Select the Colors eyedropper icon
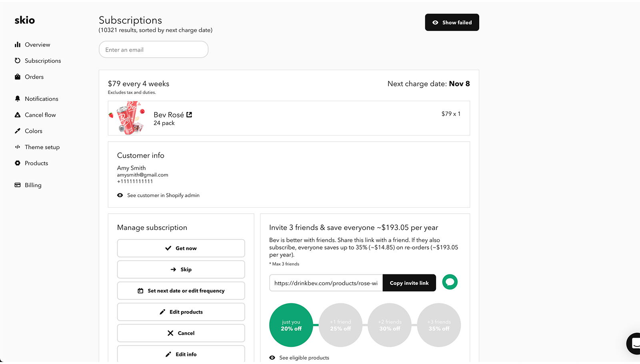640x364 pixels. tap(18, 131)
